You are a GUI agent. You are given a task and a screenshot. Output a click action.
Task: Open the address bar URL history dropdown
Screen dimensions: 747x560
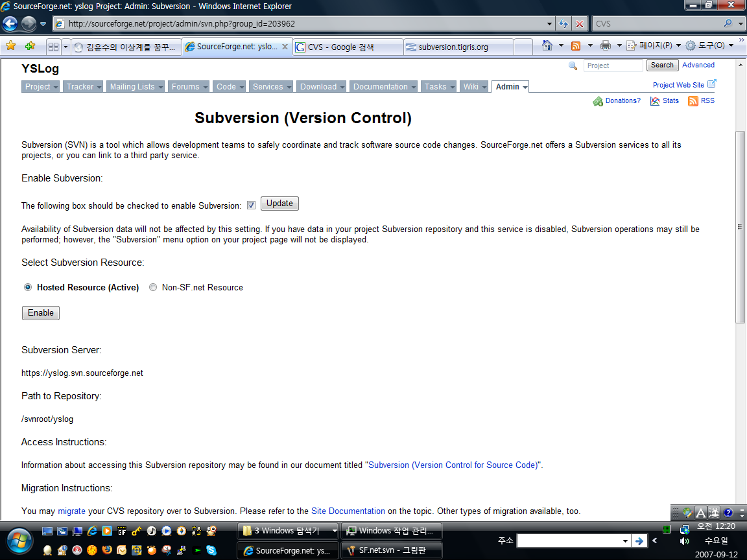click(x=549, y=23)
